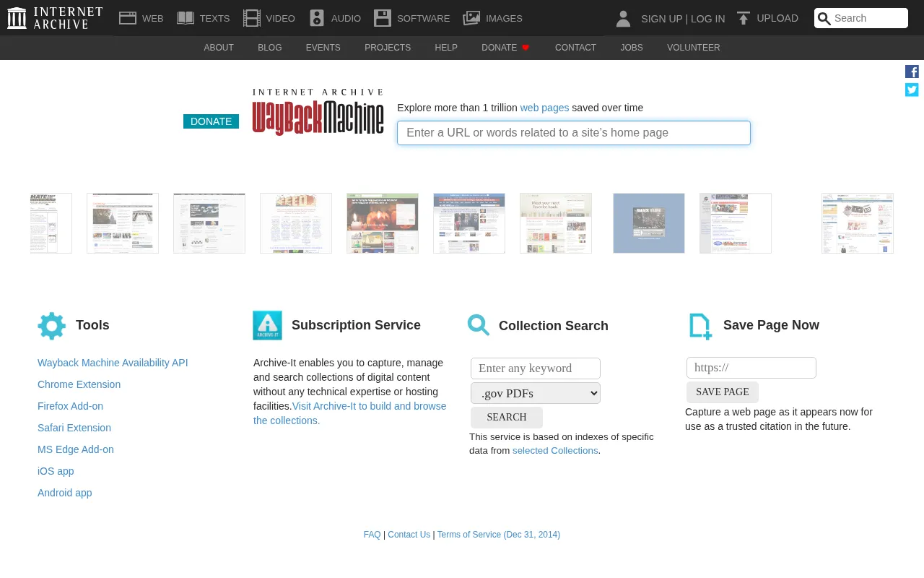The width and height of the screenshot is (924, 578).
Task: Click the teal DONATE button
Action: click(x=211, y=121)
